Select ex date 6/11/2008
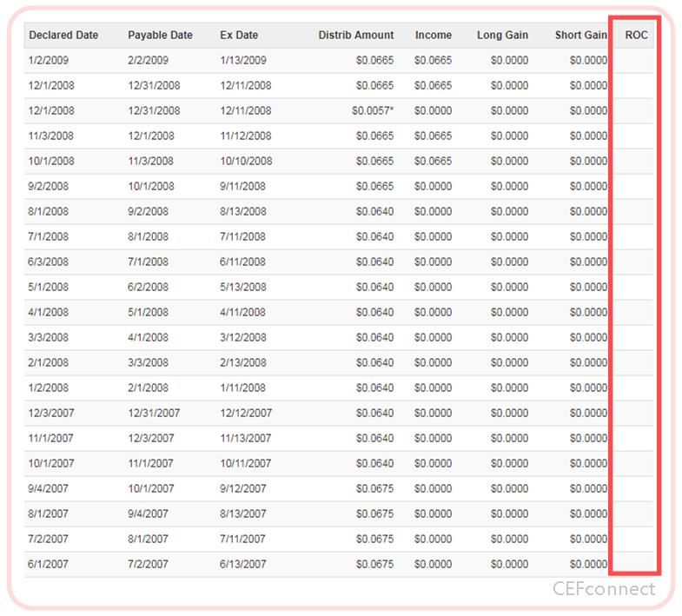Viewport: 682px width, 616px height. pos(242,262)
